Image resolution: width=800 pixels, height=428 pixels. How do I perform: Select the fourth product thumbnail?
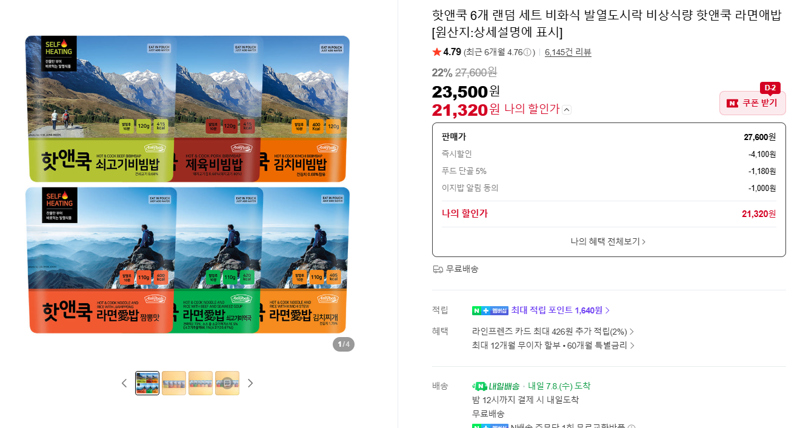[227, 383]
